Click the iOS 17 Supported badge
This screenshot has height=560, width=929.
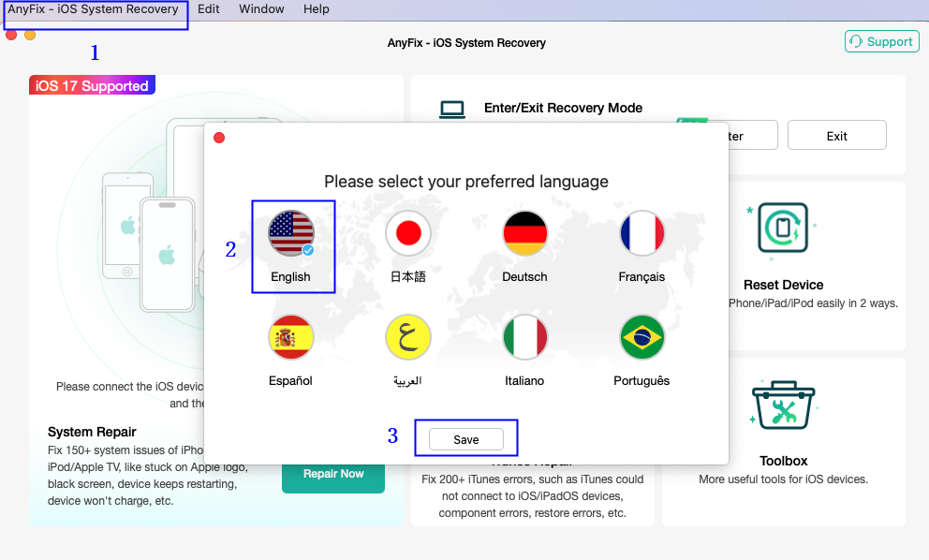click(x=92, y=85)
